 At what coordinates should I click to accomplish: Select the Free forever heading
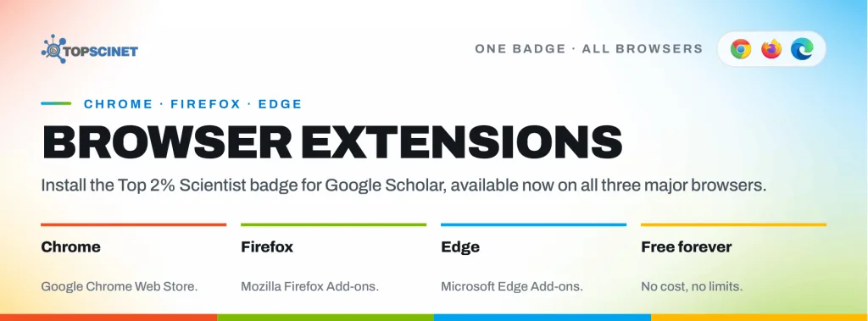click(687, 246)
